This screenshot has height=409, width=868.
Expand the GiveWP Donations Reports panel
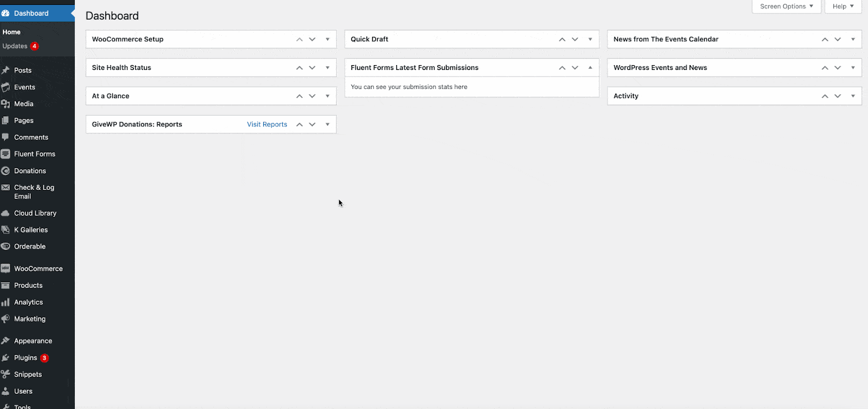[328, 124]
